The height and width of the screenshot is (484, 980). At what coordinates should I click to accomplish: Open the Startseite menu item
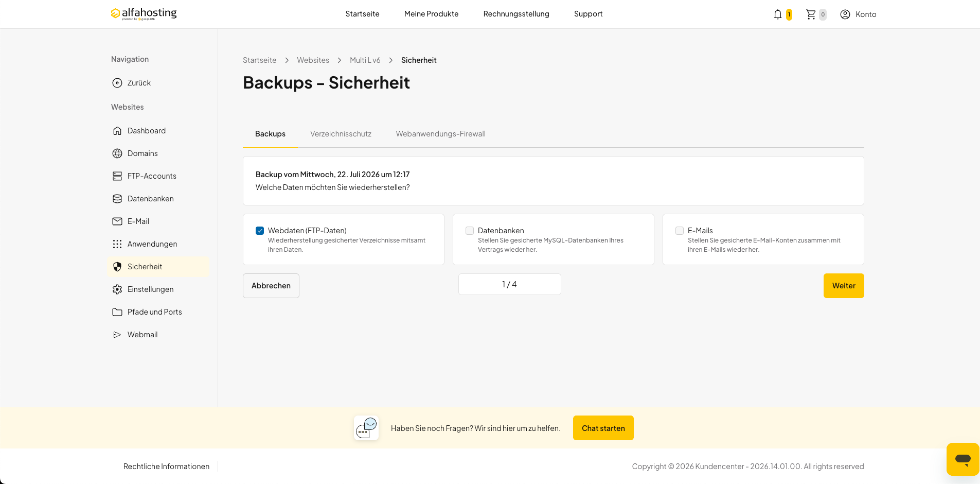[362, 14]
